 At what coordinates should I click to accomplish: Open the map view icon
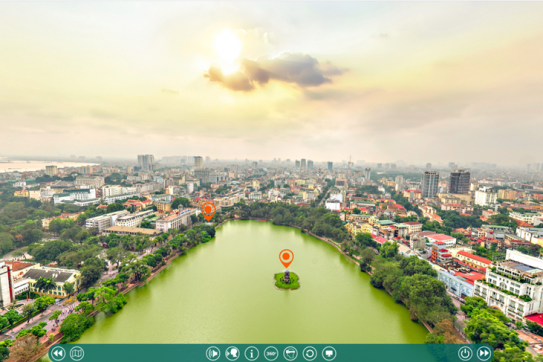coord(77,354)
